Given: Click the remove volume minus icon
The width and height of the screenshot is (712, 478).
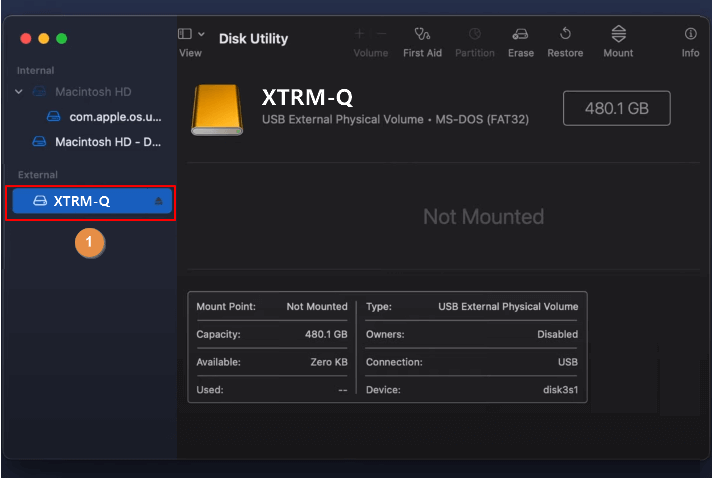Looking at the screenshot, I should coord(381,34).
